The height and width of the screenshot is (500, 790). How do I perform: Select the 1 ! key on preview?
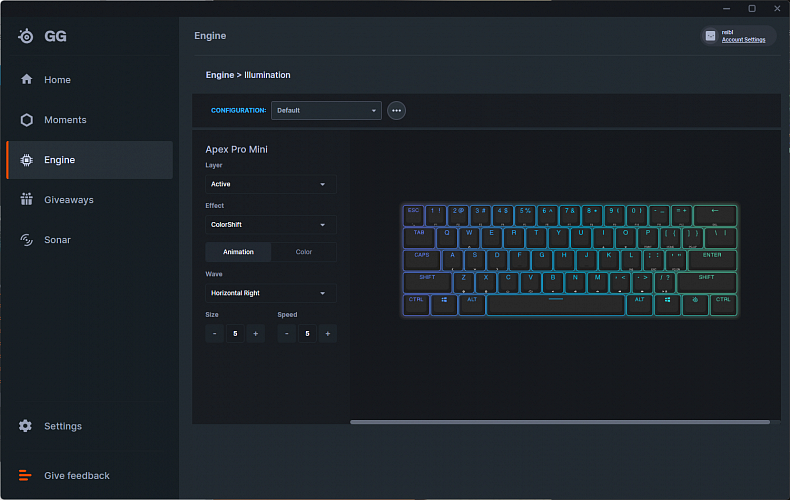tap(436, 215)
